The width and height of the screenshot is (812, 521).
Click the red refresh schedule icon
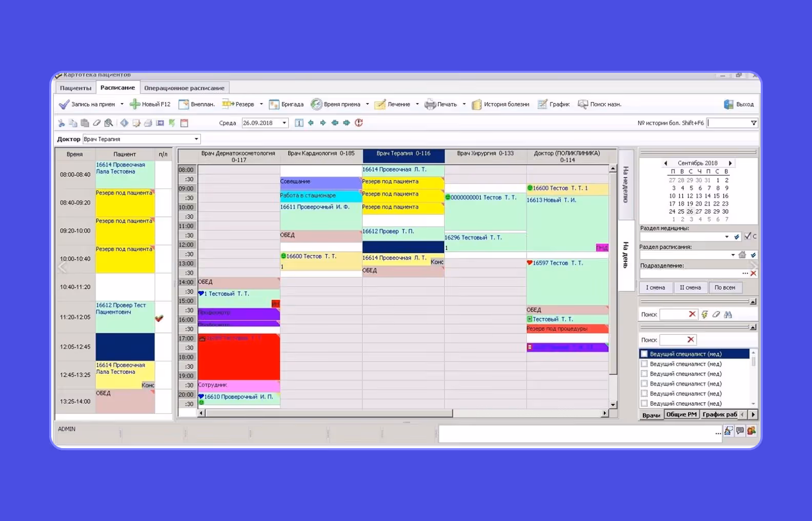[x=359, y=123]
